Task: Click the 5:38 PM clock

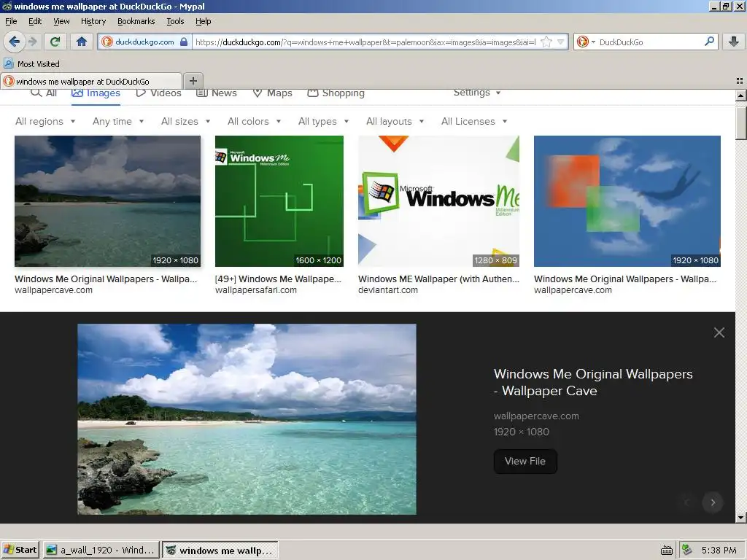Action: coord(719,551)
